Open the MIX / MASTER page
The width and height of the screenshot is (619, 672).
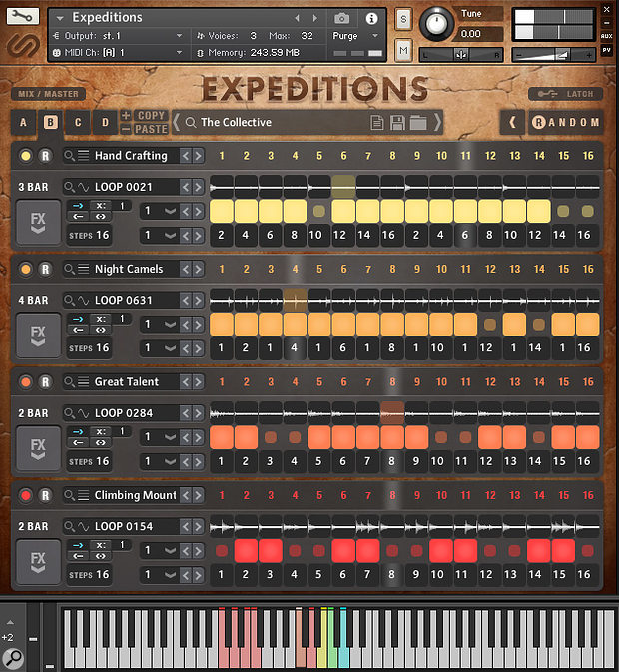point(48,94)
